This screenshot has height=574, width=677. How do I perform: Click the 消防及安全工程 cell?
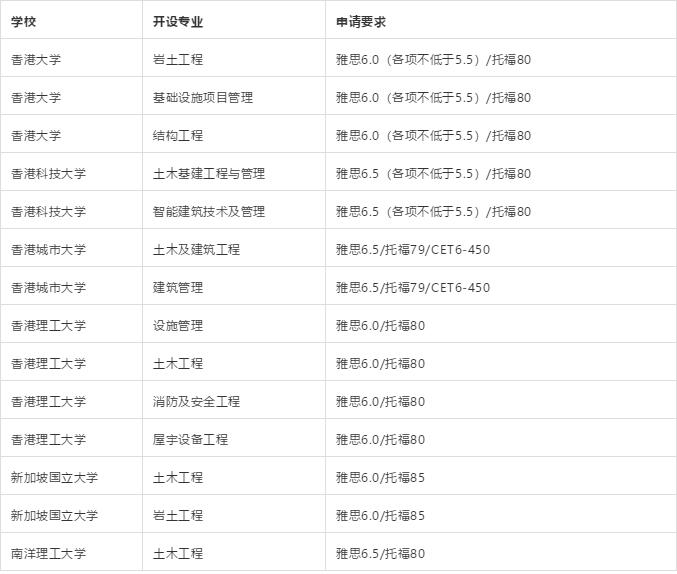click(196, 401)
